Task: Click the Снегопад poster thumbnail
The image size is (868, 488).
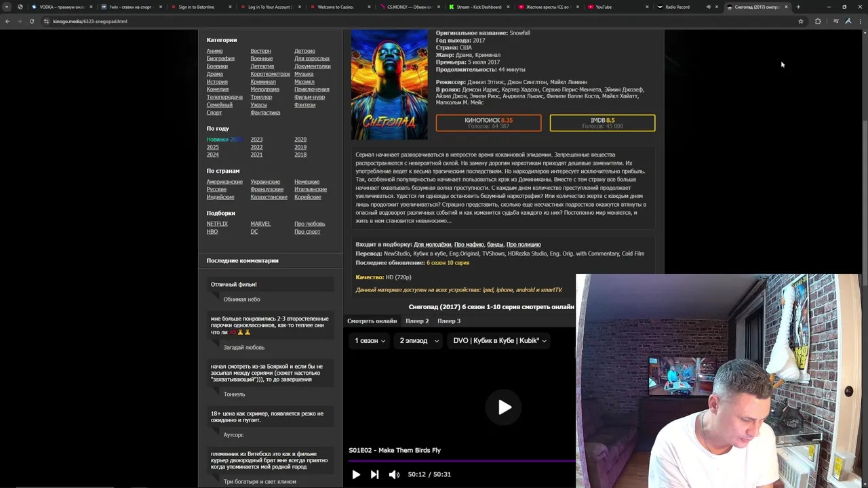Action: click(389, 84)
